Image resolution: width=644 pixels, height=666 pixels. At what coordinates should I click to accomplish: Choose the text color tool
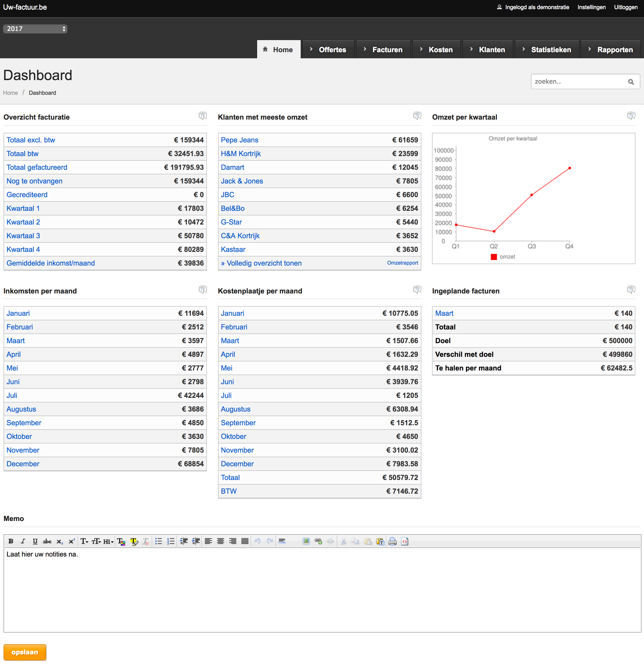pos(121,541)
